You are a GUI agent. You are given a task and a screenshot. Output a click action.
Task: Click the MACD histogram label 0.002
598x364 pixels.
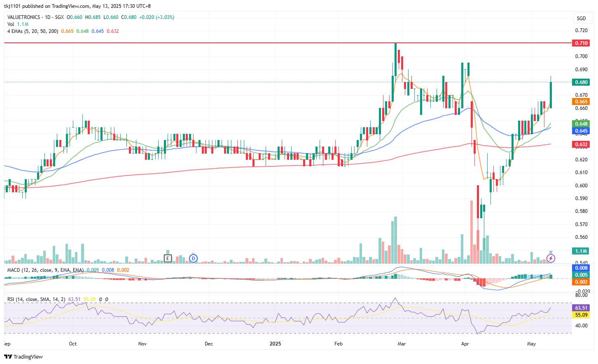click(x=581, y=282)
